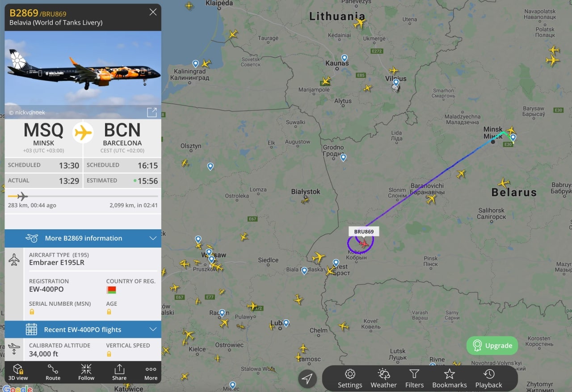Screen dimensions: 572x392
Task: Open map Settings
Action: [350, 379]
